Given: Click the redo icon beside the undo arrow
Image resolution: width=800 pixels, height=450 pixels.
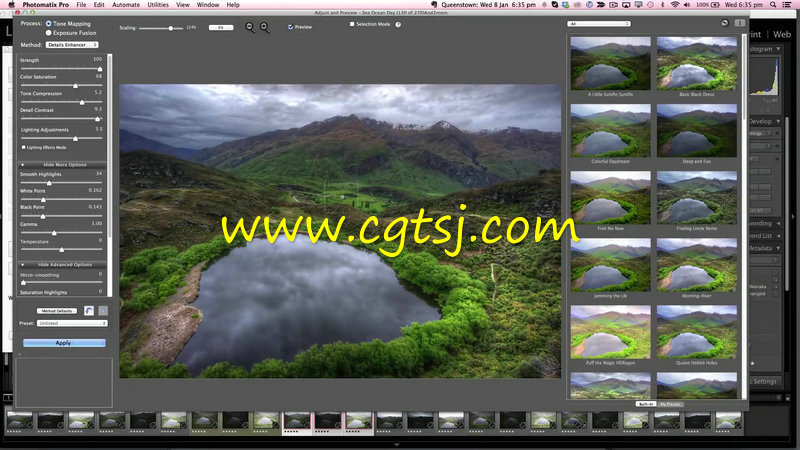Looking at the screenshot, I should 103,311.
